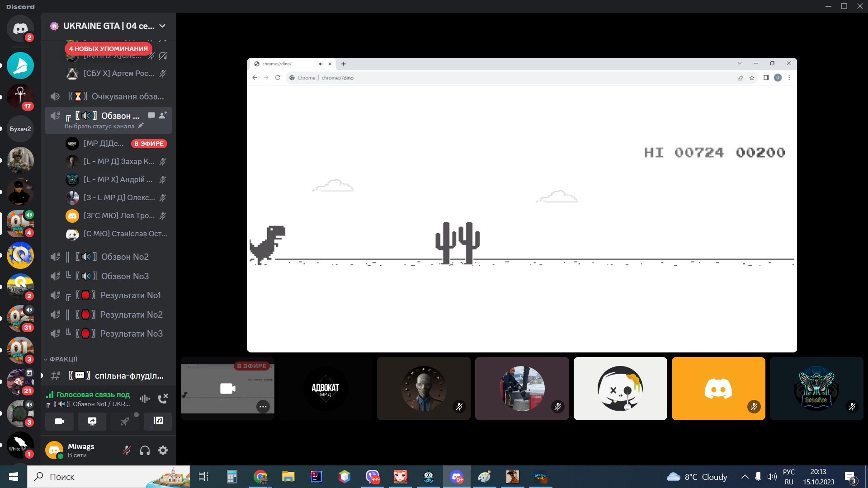Select user [ЗГС МЮ] Лев Тро in voice list
The image size is (868, 488).
click(x=117, y=216)
